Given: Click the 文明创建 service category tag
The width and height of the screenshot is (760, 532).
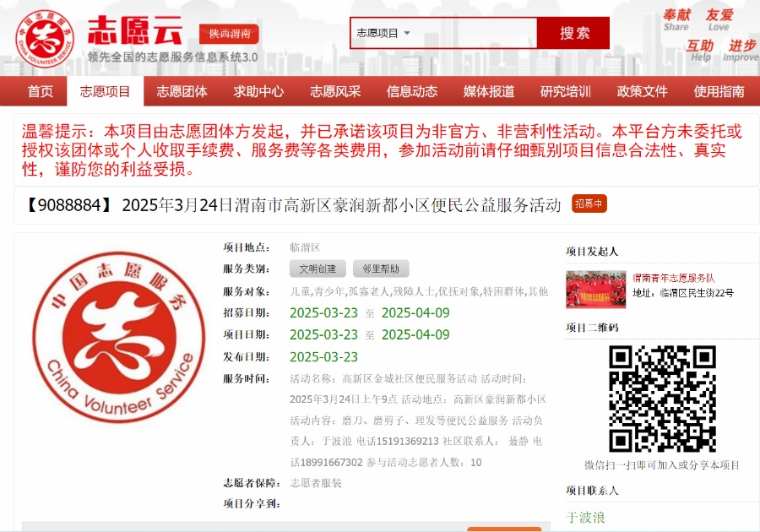Looking at the screenshot, I should (318, 269).
